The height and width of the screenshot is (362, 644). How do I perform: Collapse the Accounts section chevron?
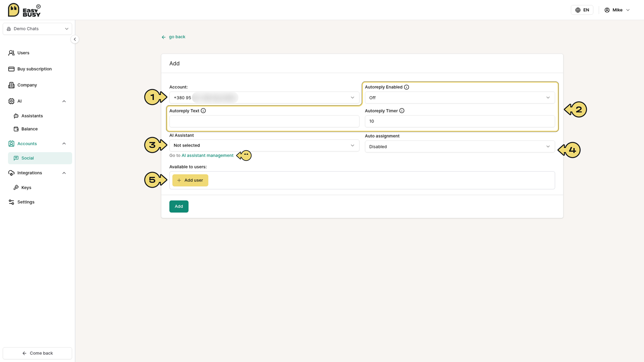(x=64, y=144)
